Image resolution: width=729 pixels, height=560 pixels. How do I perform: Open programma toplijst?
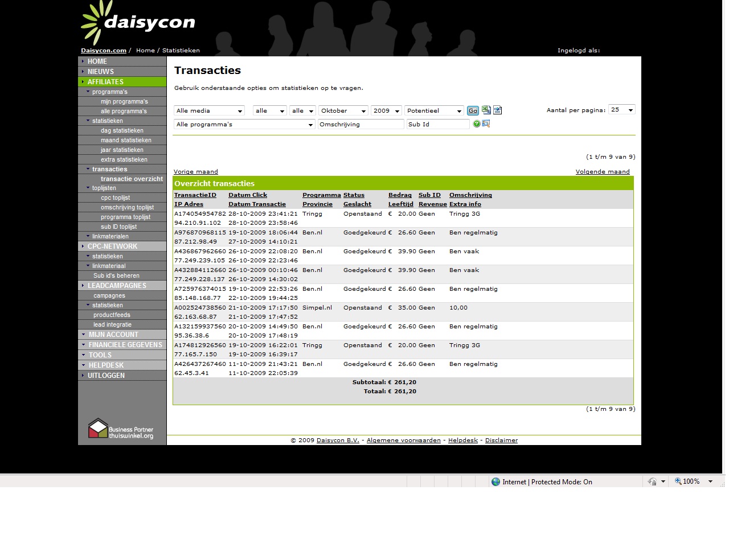(125, 217)
